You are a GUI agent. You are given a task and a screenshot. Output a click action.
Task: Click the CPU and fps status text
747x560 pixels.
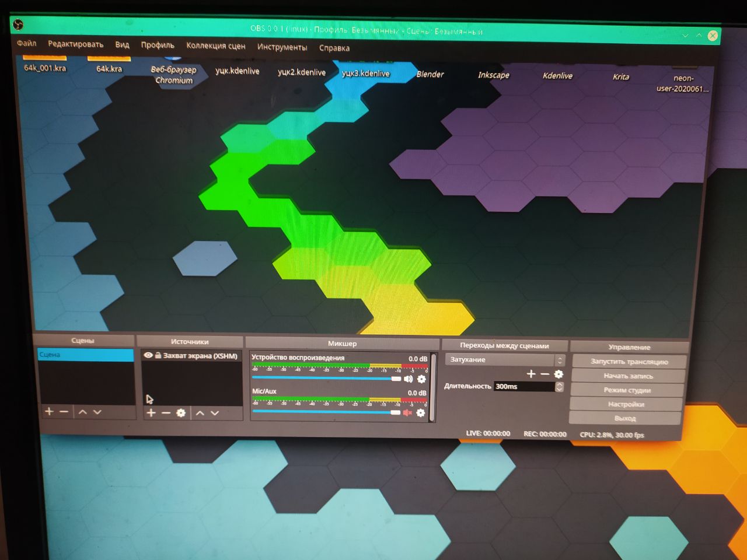click(612, 435)
